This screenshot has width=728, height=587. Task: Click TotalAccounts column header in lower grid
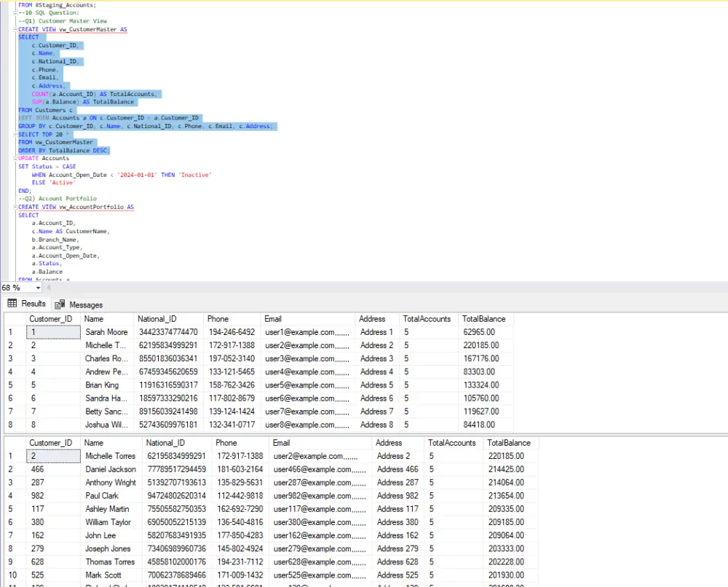tap(452, 443)
